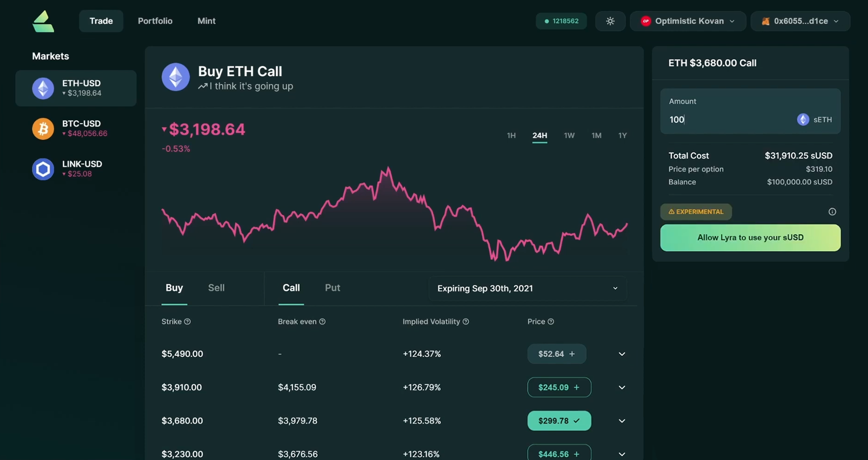Open the Optimistic Kovan network dropdown

point(687,21)
